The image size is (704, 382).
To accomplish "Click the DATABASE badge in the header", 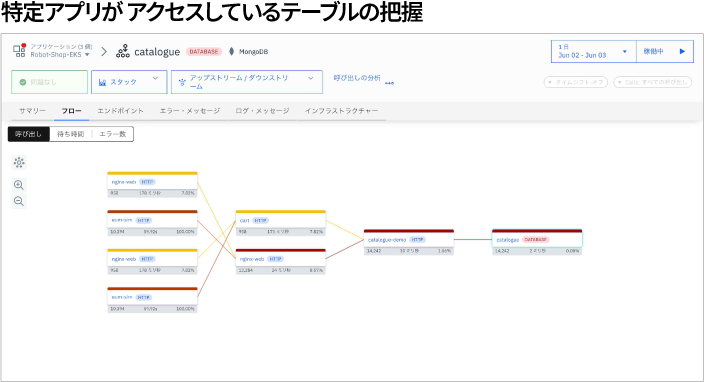I will tap(204, 52).
